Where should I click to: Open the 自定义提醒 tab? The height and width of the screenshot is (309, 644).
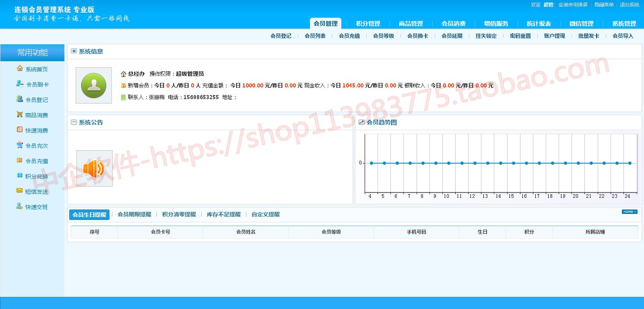[266, 215]
